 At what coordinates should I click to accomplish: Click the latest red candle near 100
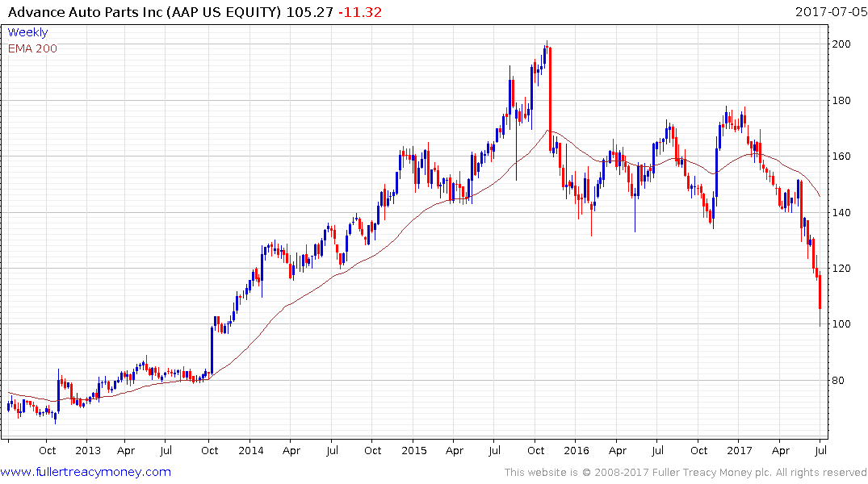click(820, 298)
